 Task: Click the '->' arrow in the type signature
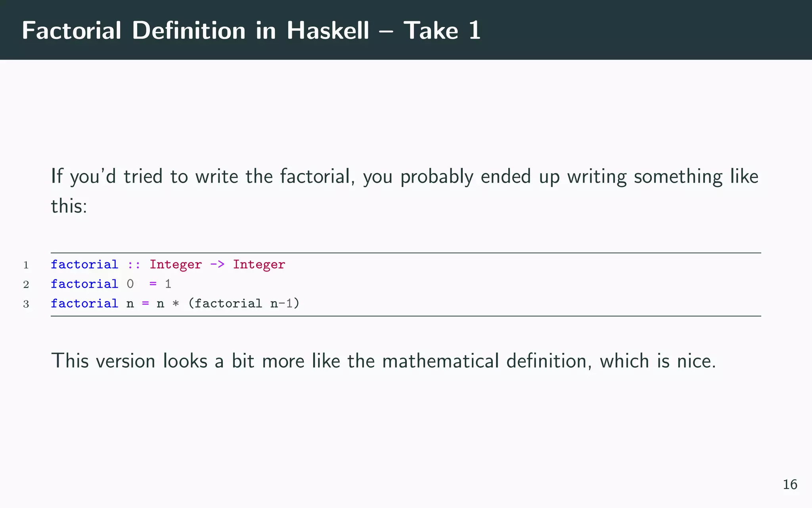(x=217, y=264)
